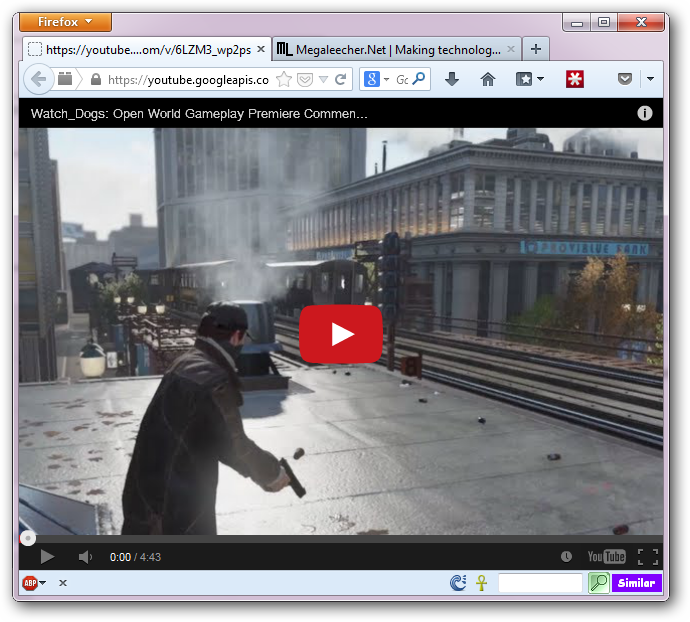
Task: Open the address bar history dropdown arrow
Action: click(x=323, y=80)
